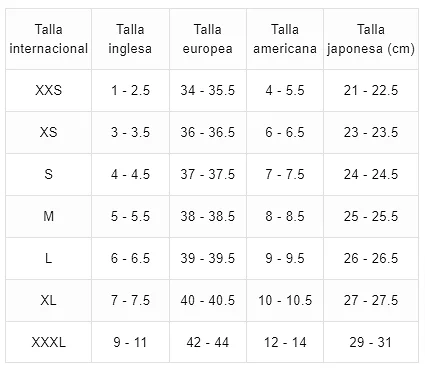Screen dimensions: 425x370
Task: Select the English size 9 - 11 cell
Action: (x=130, y=342)
